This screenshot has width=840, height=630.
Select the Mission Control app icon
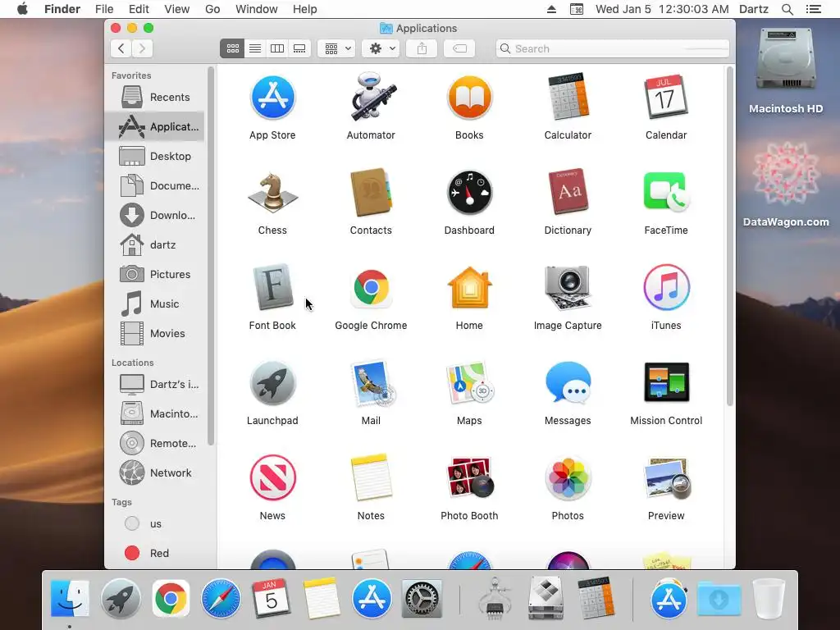[x=666, y=383]
